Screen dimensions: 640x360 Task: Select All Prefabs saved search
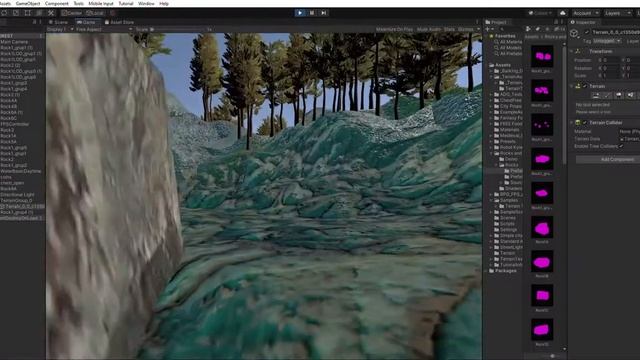(508, 53)
